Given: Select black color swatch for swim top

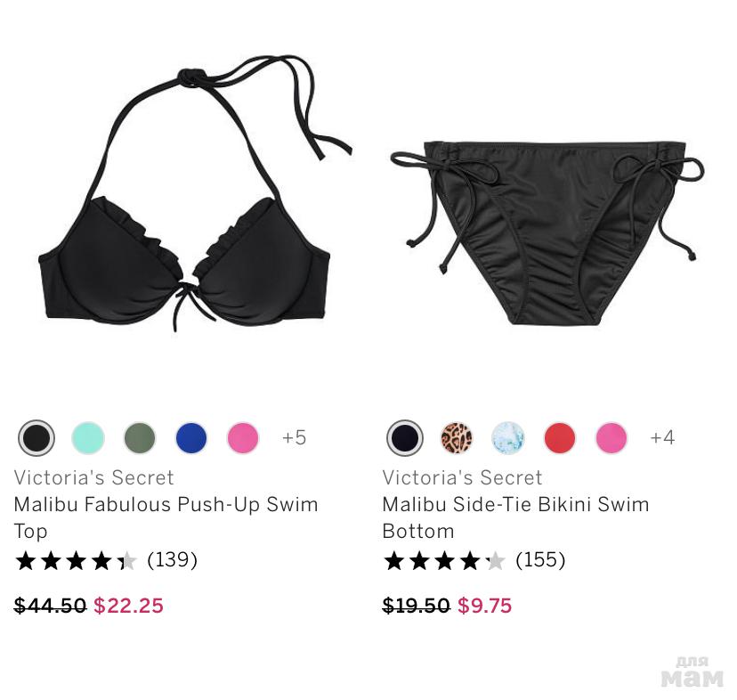Looking at the screenshot, I should 36,438.
